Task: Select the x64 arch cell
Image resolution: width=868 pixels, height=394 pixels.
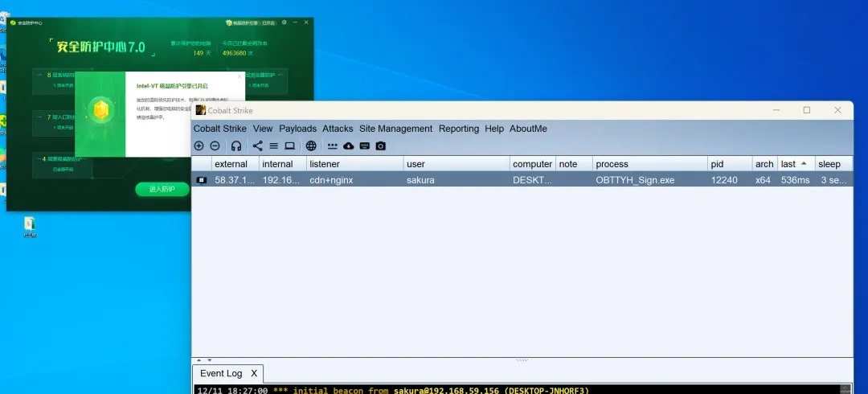Action: click(x=764, y=179)
